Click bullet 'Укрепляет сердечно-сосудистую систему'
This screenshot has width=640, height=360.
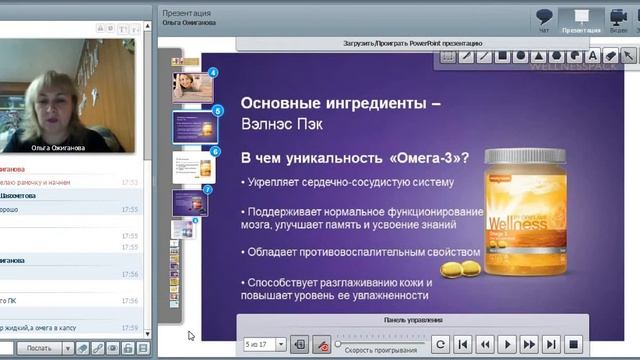click(x=347, y=182)
